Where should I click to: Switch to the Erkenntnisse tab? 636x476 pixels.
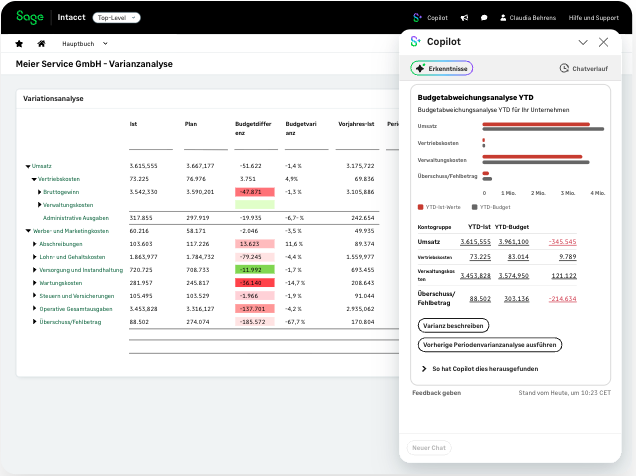click(441, 68)
